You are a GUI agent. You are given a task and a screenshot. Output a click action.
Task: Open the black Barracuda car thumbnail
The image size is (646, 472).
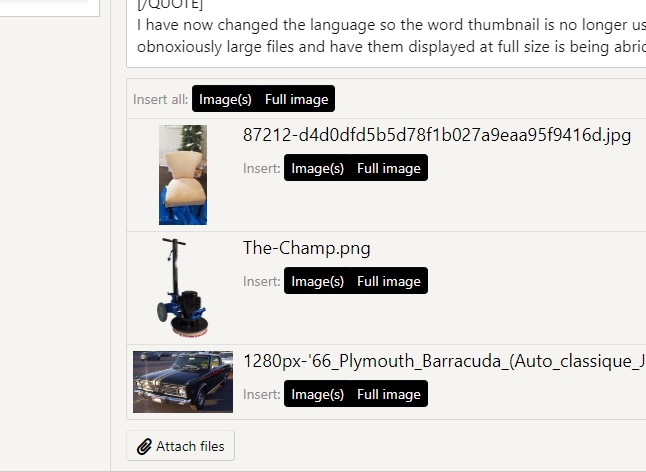pos(183,382)
